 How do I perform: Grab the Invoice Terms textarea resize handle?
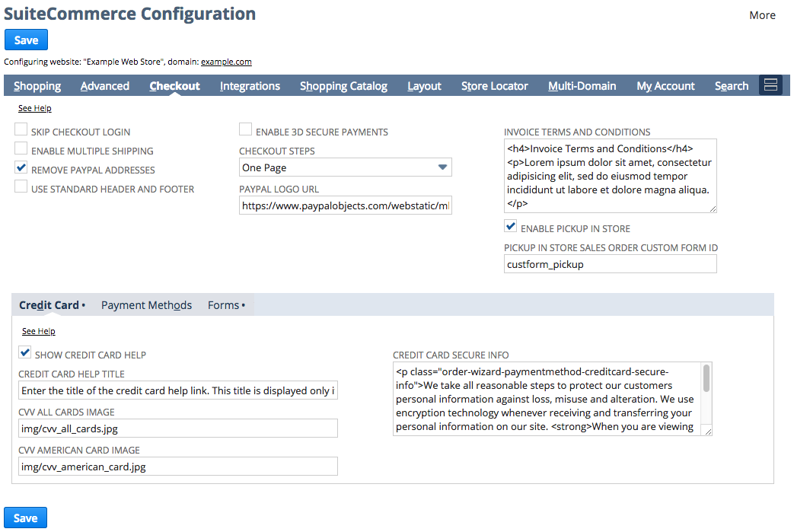click(x=713, y=209)
